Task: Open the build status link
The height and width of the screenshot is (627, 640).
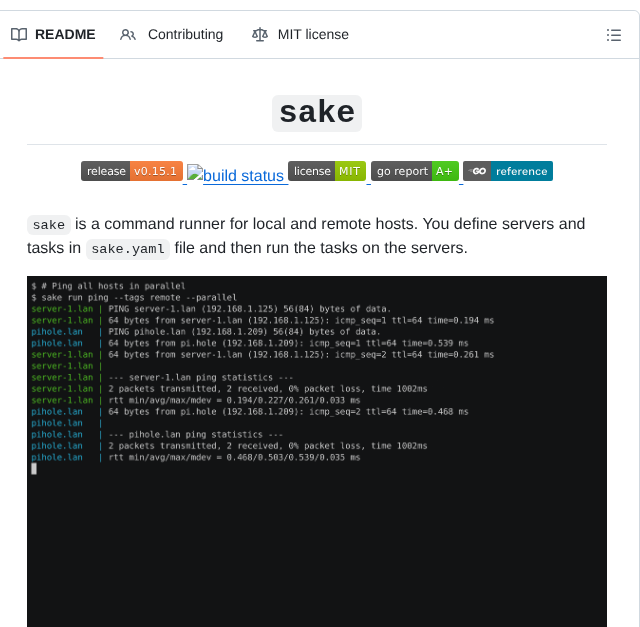Action: coord(236,175)
